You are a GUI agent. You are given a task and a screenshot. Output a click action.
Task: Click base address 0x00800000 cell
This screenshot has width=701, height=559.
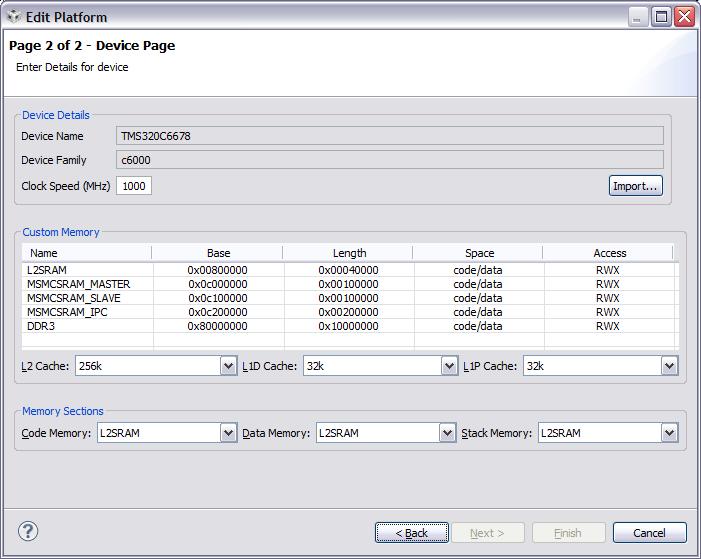(x=218, y=270)
